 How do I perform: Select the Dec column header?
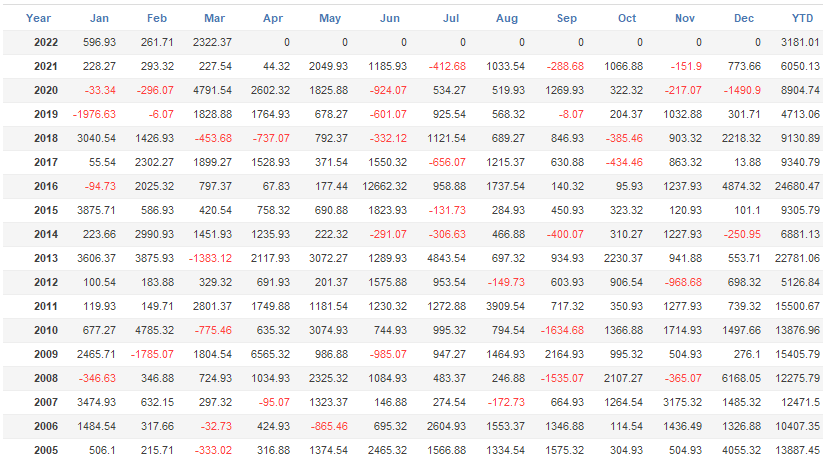click(x=743, y=18)
